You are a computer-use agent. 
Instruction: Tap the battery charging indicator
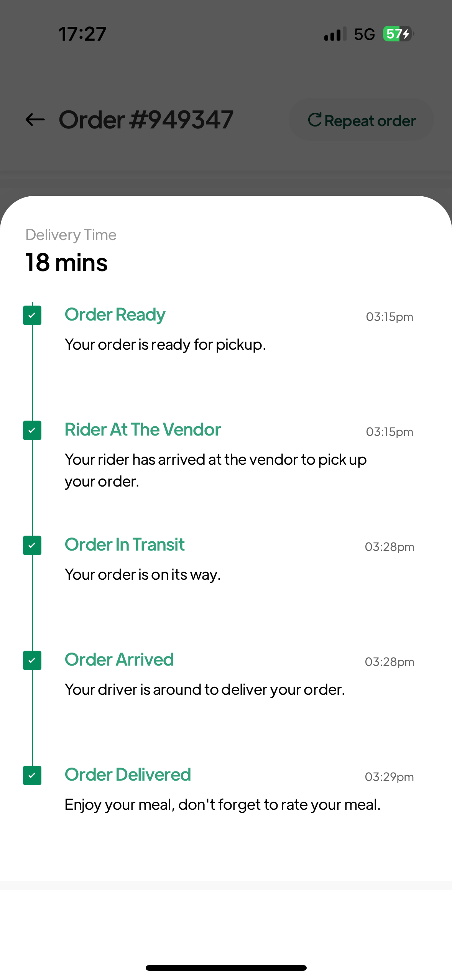(x=398, y=34)
